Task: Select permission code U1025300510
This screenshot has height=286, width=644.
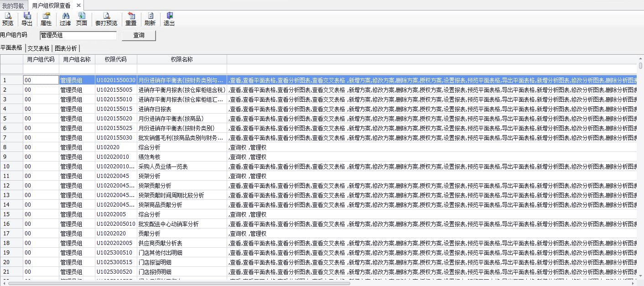Action: (x=116, y=253)
